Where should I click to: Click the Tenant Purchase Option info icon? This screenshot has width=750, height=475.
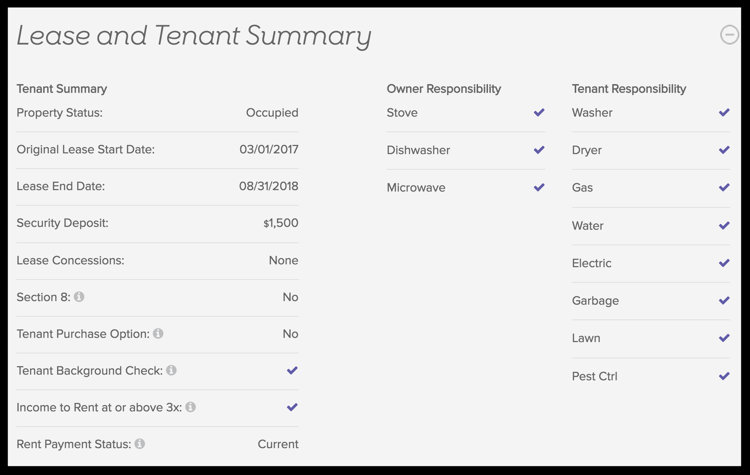158,333
